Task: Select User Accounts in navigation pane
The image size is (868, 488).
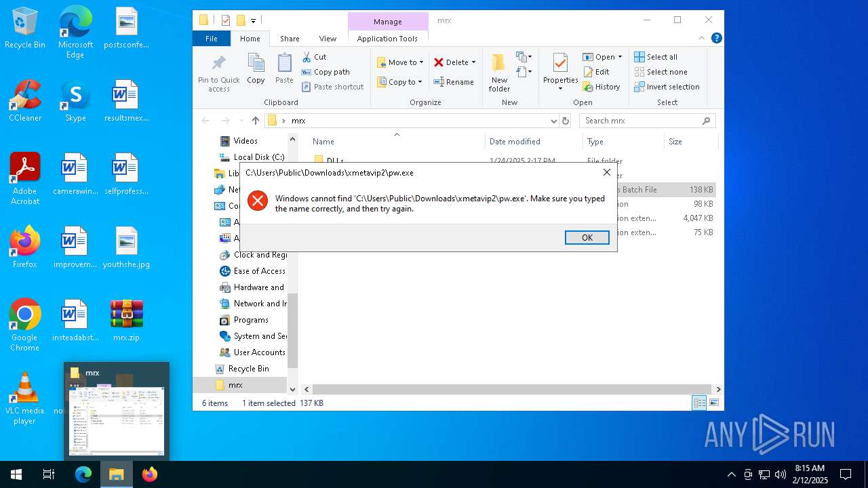Action: pos(252,352)
